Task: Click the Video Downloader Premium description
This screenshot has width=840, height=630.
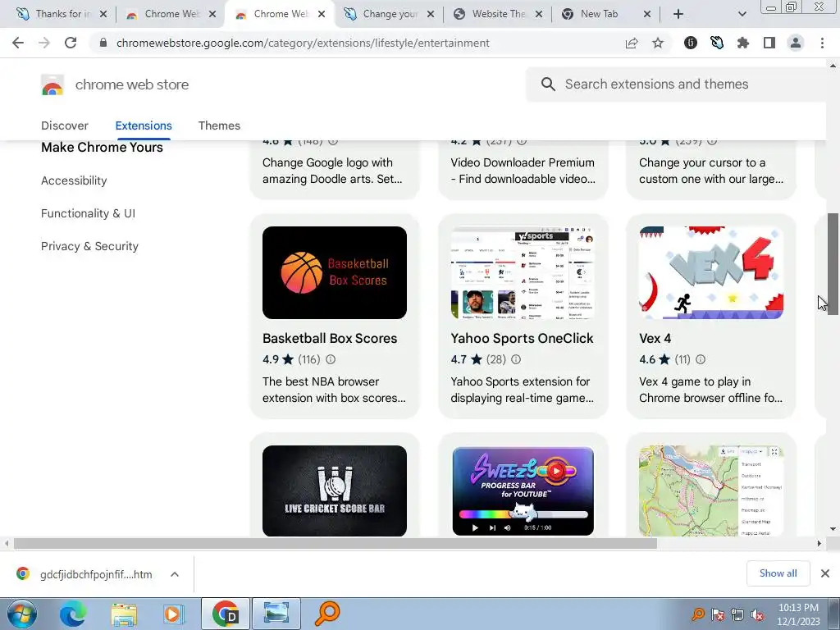Action: 523,171
